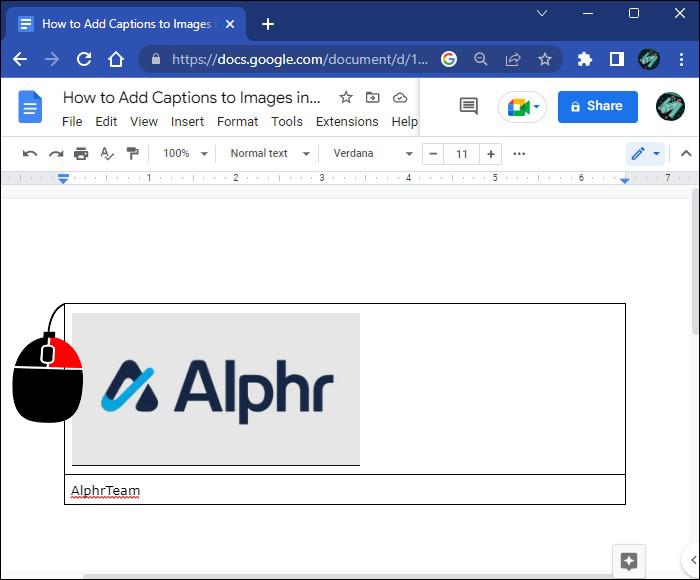Close the How to Add Captions tab
This screenshot has width=700, height=580.
coord(230,24)
